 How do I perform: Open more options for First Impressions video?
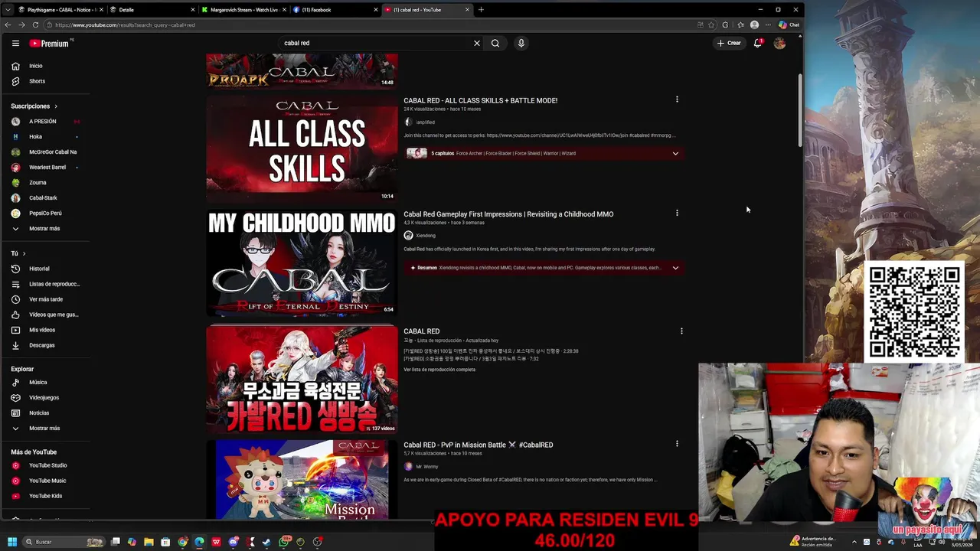677,213
